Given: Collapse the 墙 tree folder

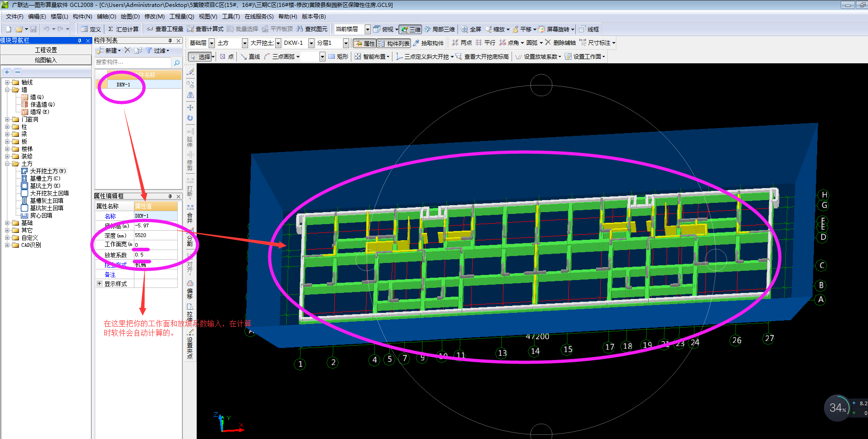Looking at the screenshot, I should [7, 90].
